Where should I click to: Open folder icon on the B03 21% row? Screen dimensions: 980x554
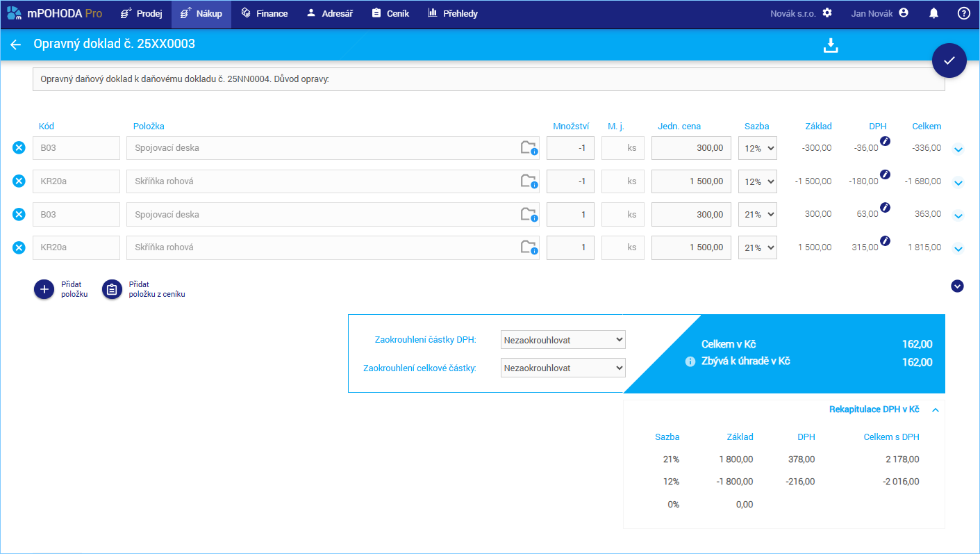tap(529, 214)
